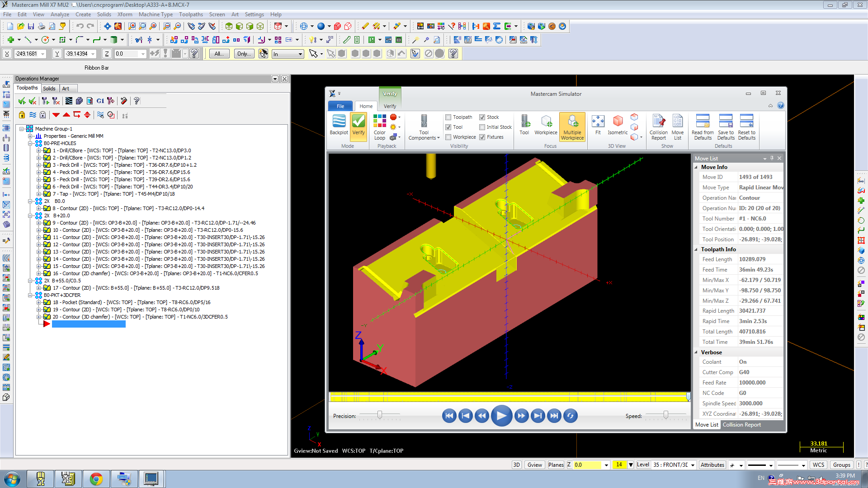This screenshot has height=488, width=868.
Task: Select all operations icon in Operations Manager
Action: tap(22, 101)
